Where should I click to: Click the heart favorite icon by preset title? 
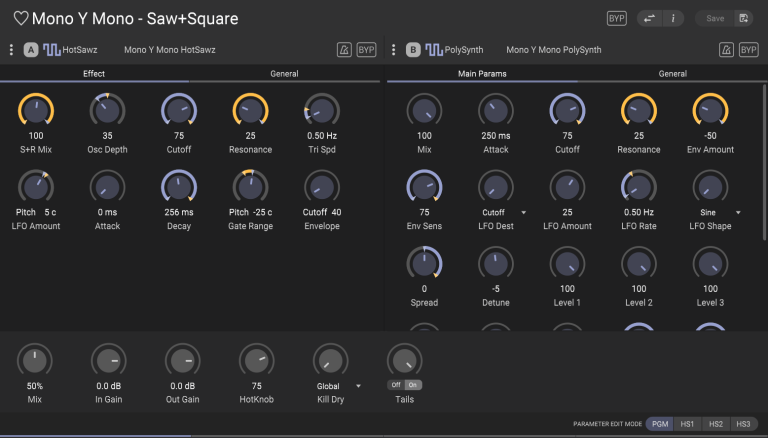pyautogui.click(x=21, y=19)
